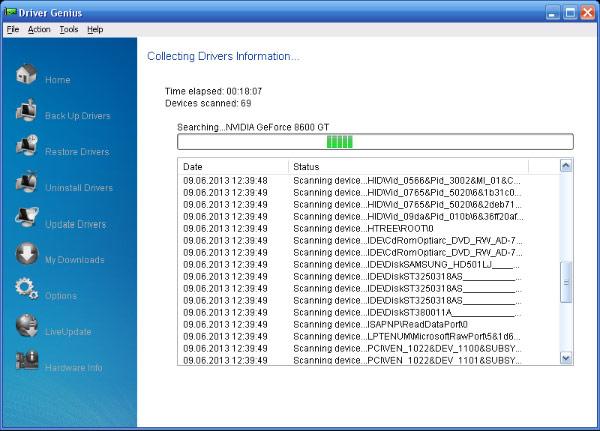This screenshot has width=600, height=431.
Task: Open Back Up Drivers section label
Action: (77, 116)
